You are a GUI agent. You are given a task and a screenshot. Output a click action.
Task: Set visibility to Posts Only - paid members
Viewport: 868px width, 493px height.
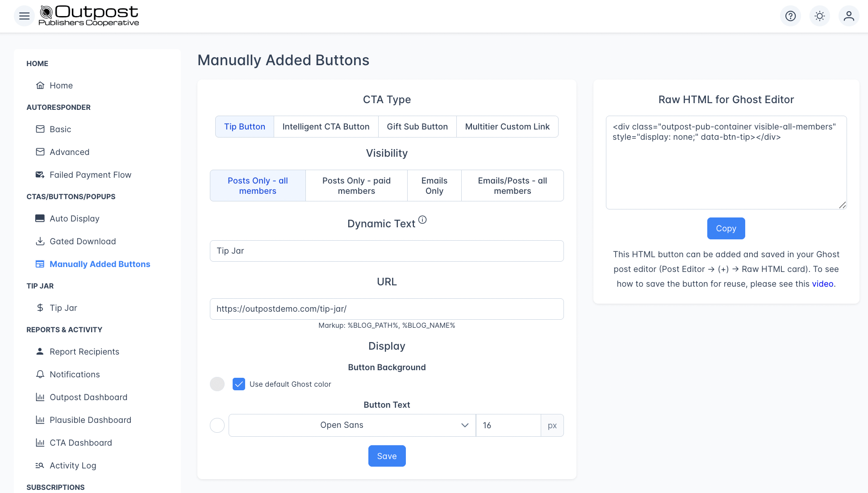356,185
